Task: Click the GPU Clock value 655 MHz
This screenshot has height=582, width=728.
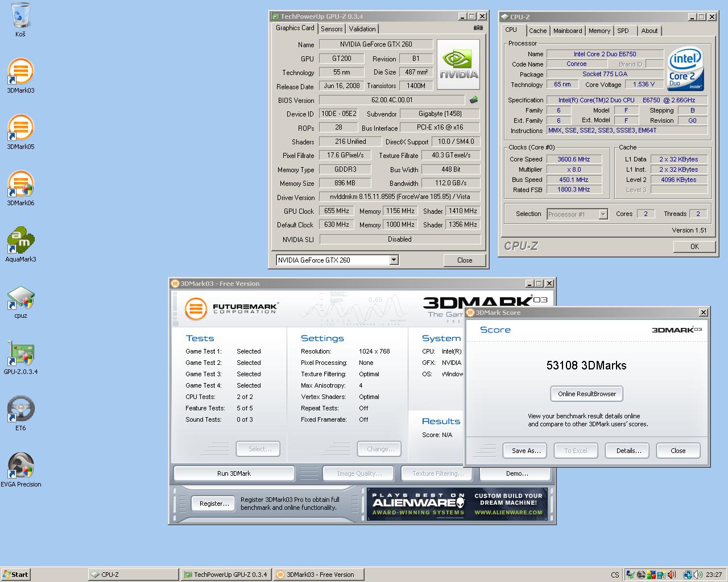Action: (x=337, y=211)
